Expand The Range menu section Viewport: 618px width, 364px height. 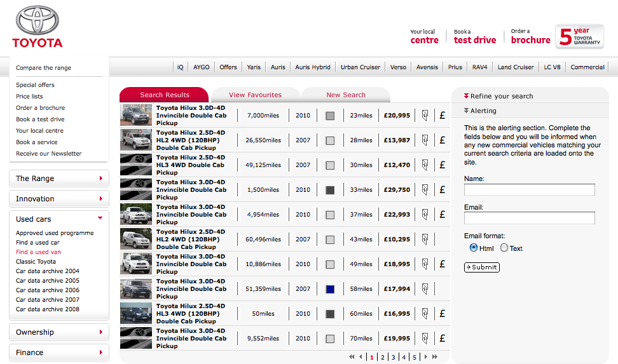coord(59,179)
